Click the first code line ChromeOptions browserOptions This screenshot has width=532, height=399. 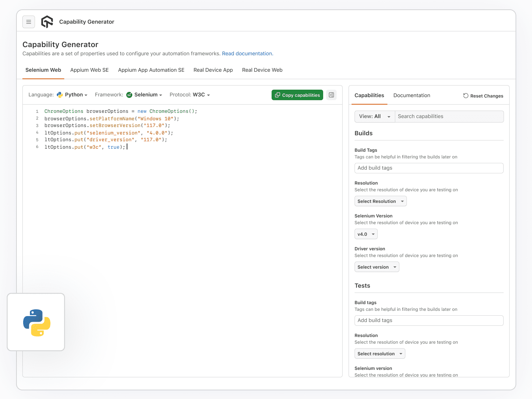pyautogui.click(x=121, y=111)
